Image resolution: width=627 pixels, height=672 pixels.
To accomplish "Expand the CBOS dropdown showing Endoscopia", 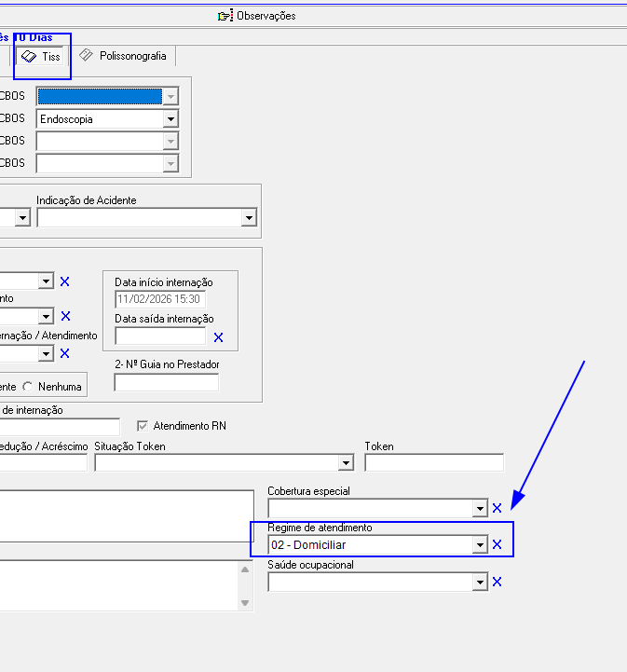I will coord(170,119).
